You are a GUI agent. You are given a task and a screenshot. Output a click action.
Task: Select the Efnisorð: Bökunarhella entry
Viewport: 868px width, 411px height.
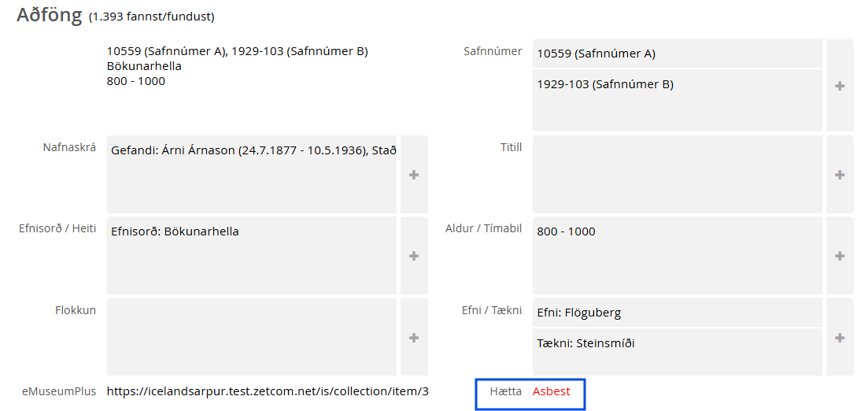pos(175,231)
